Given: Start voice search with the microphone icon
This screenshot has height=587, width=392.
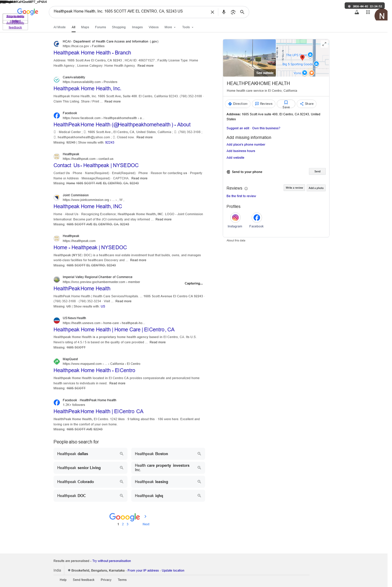Looking at the screenshot, I should click(224, 12).
